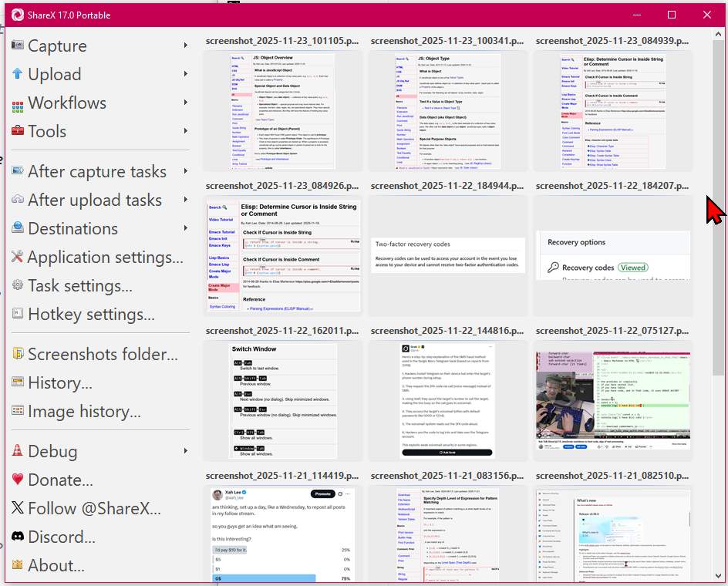
Task: Click the red toolbox Tools icon
Action: pyautogui.click(x=17, y=132)
